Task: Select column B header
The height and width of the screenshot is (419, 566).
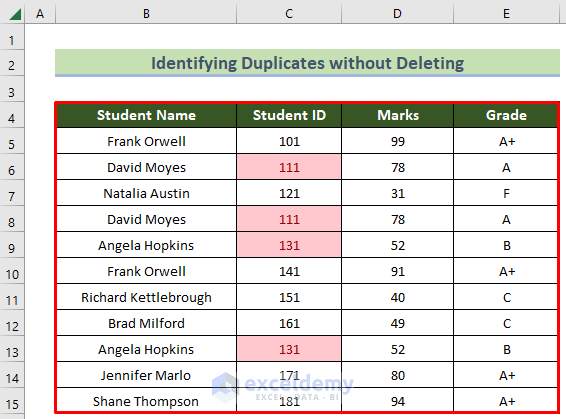Action: pos(146,14)
